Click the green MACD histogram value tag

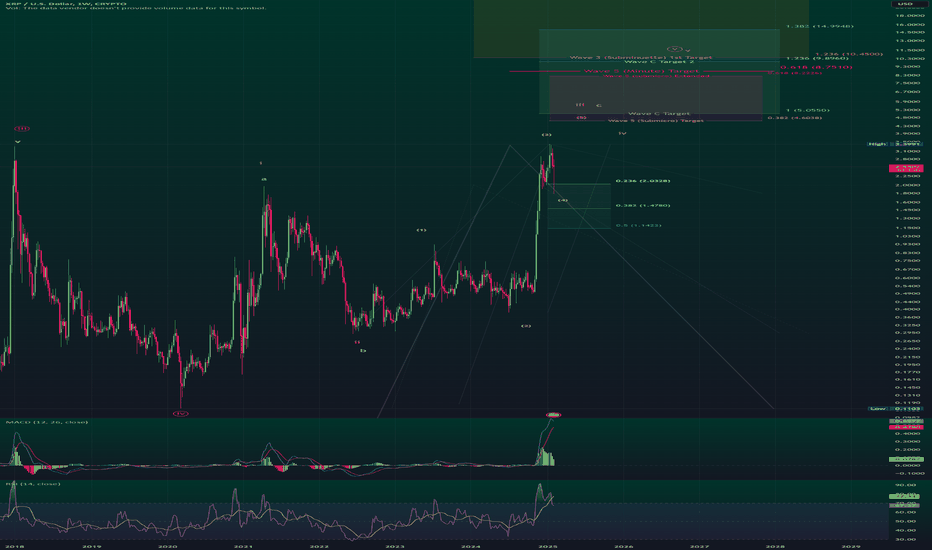point(906,459)
